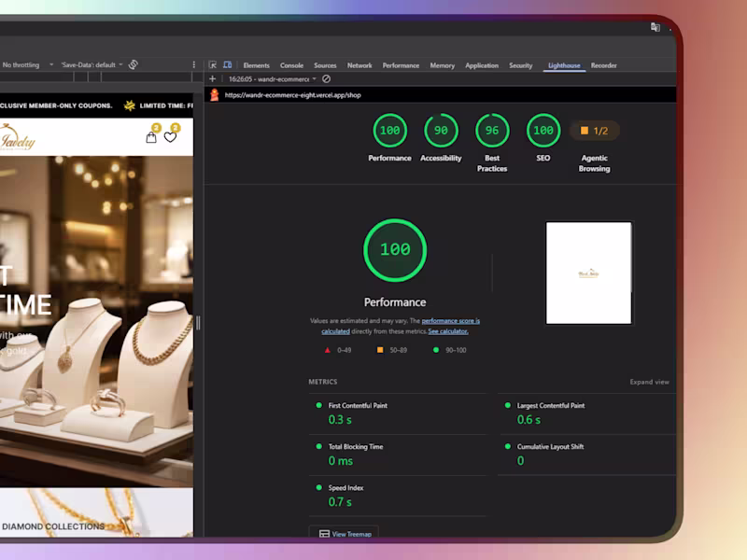This screenshot has width=747, height=560.
Task: Switch to the Console tab
Action: pyautogui.click(x=291, y=65)
